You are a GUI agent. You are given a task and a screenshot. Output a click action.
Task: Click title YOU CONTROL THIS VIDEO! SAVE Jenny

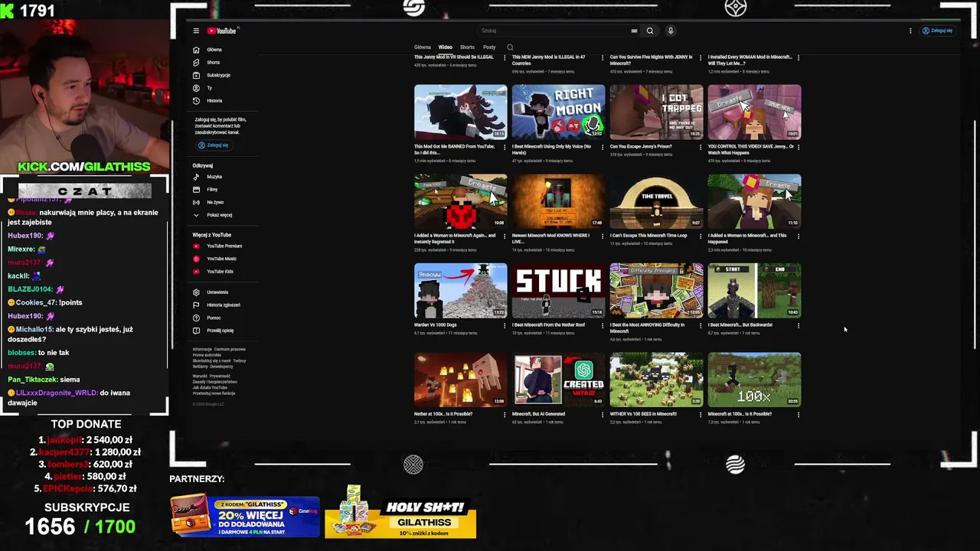[x=750, y=149]
